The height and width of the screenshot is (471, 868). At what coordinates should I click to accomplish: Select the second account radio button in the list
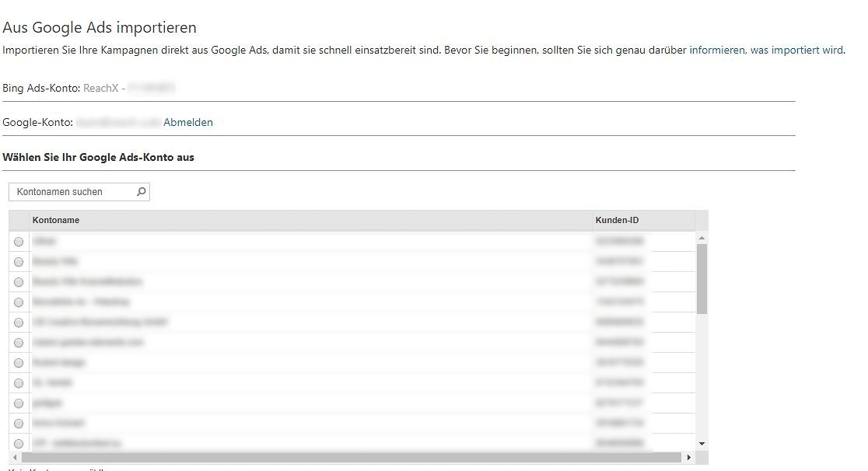click(x=19, y=262)
